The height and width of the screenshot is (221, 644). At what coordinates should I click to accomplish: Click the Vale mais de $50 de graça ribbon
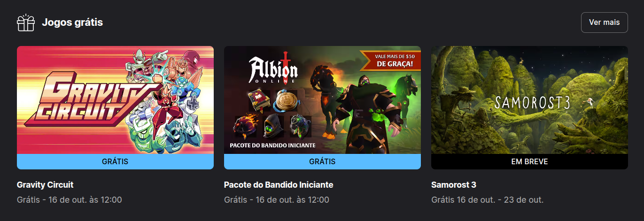tap(391, 61)
